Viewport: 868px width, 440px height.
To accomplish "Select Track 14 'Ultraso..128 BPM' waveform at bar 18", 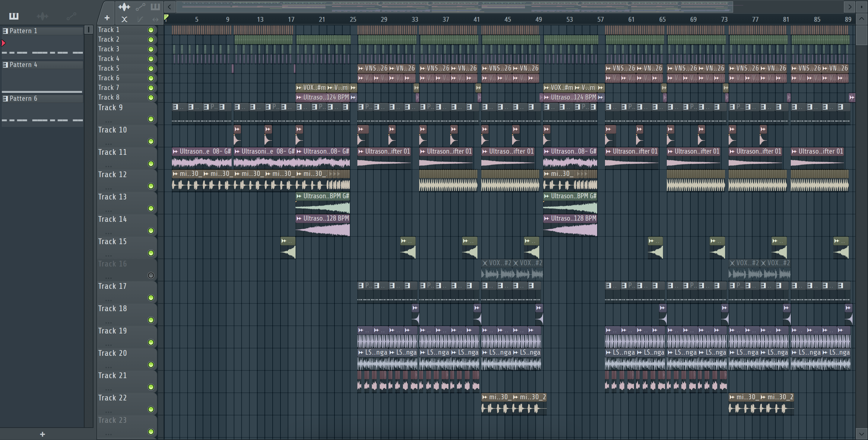I will click(x=323, y=230).
